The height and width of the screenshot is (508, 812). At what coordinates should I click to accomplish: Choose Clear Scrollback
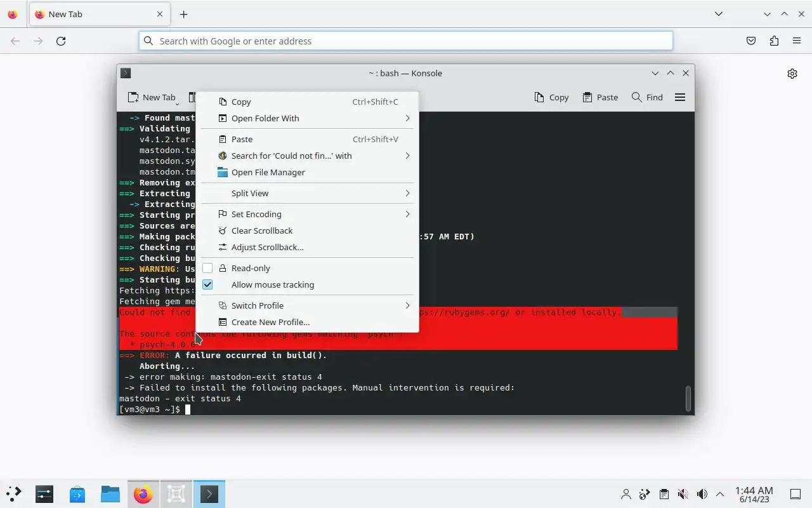pyautogui.click(x=308, y=231)
